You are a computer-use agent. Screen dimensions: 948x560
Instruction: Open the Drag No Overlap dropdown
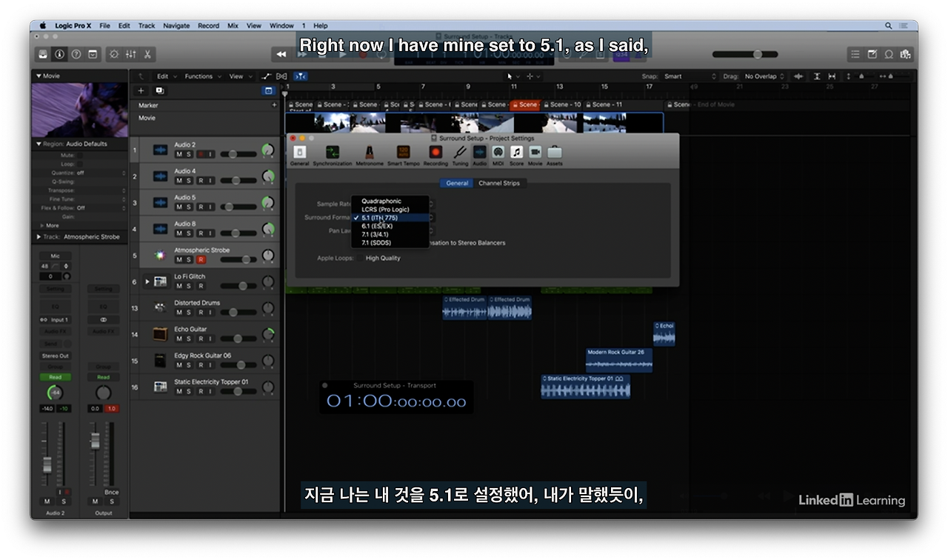tap(765, 76)
